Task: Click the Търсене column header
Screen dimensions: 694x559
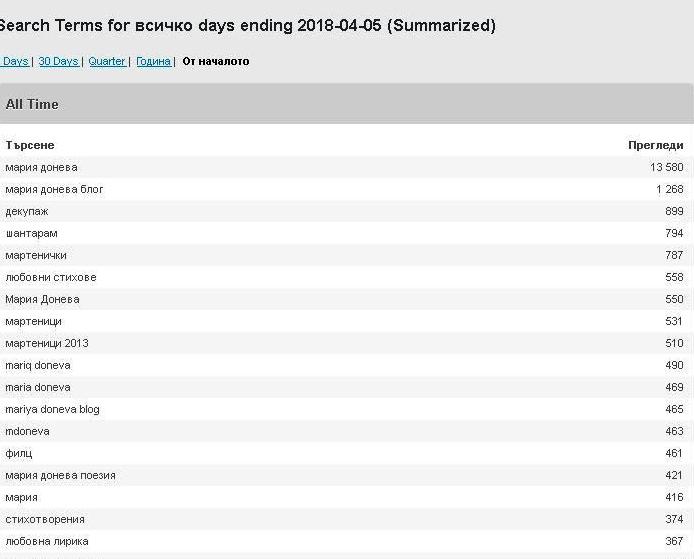Action: (x=30, y=145)
